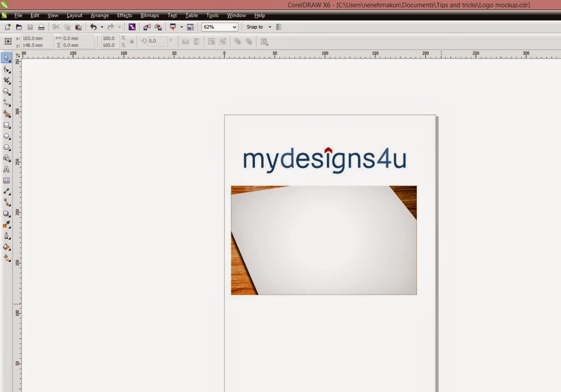The height and width of the screenshot is (392, 561).
Task: Select the Drop Shadow effects tool
Action: [6, 214]
